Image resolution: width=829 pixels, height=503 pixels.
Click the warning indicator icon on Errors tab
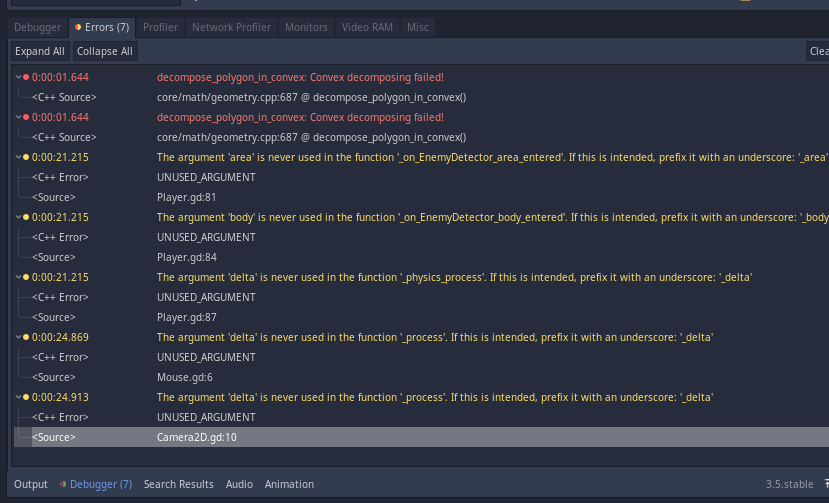click(x=78, y=27)
